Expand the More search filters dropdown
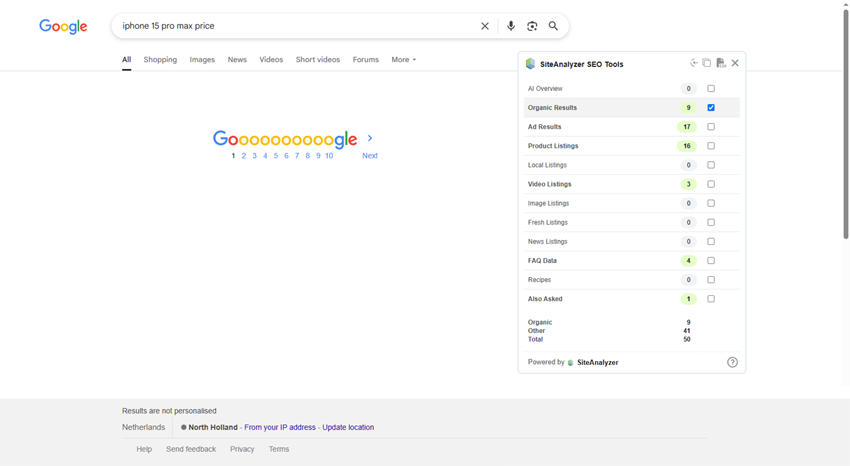 pyautogui.click(x=404, y=60)
